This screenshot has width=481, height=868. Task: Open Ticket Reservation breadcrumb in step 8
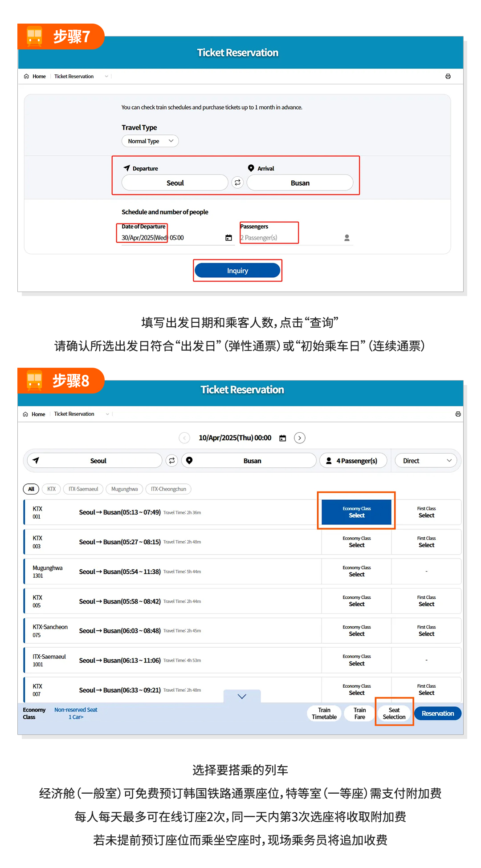click(x=74, y=414)
